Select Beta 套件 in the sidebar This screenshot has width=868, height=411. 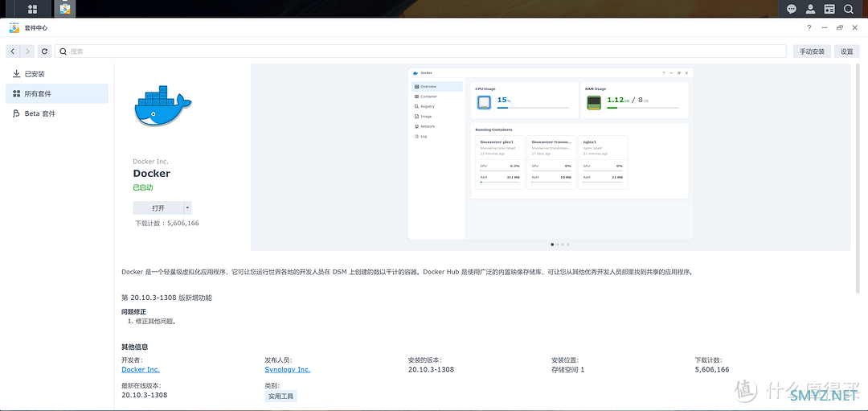(x=57, y=113)
